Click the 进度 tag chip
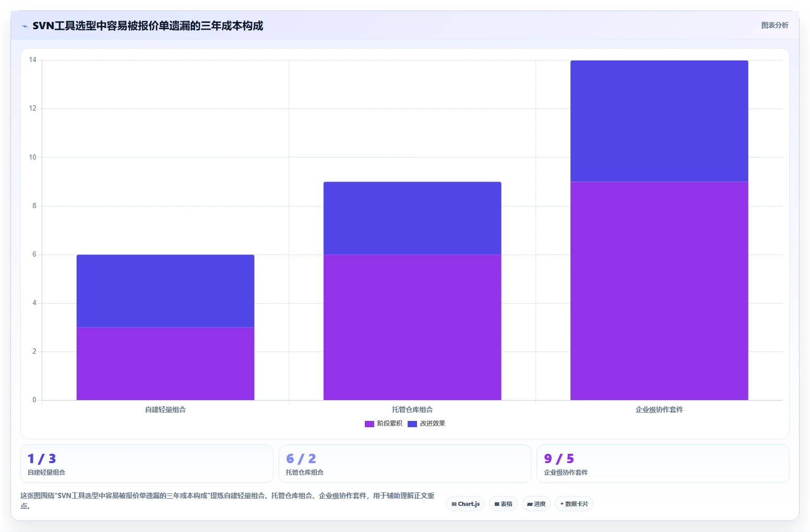The height and width of the screenshot is (532, 810). coord(536,504)
